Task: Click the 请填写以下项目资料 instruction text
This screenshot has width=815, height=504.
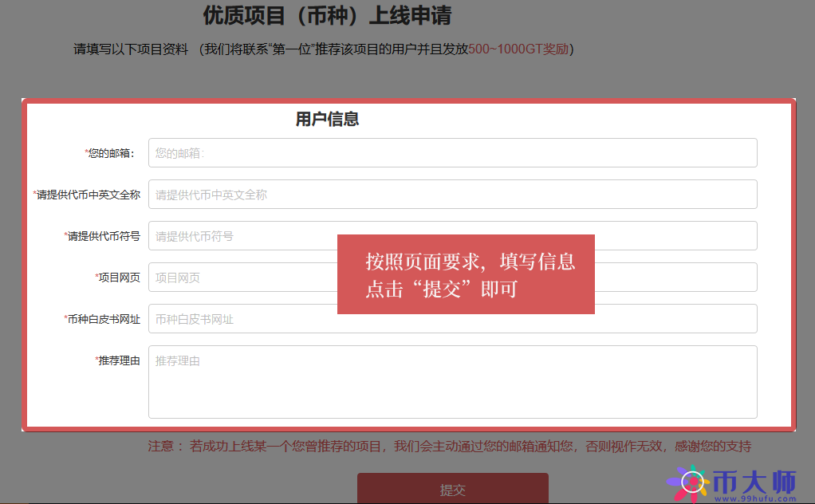Action: (x=130, y=49)
